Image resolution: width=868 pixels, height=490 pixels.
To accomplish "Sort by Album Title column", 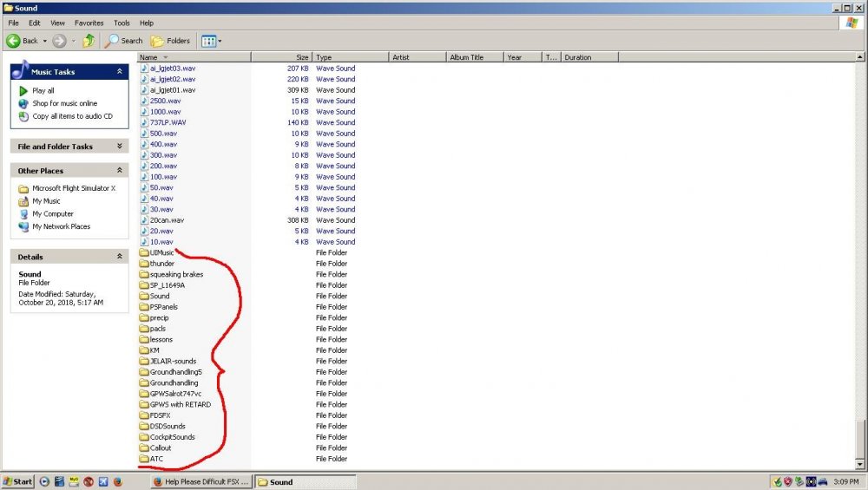I will (x=475, y=57).
